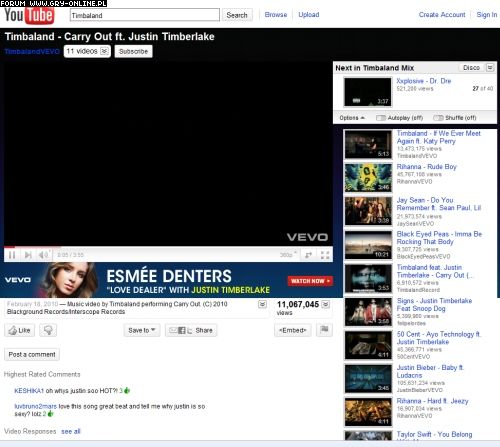Click the Search button

pyautogui.click(x=237, y=15)
